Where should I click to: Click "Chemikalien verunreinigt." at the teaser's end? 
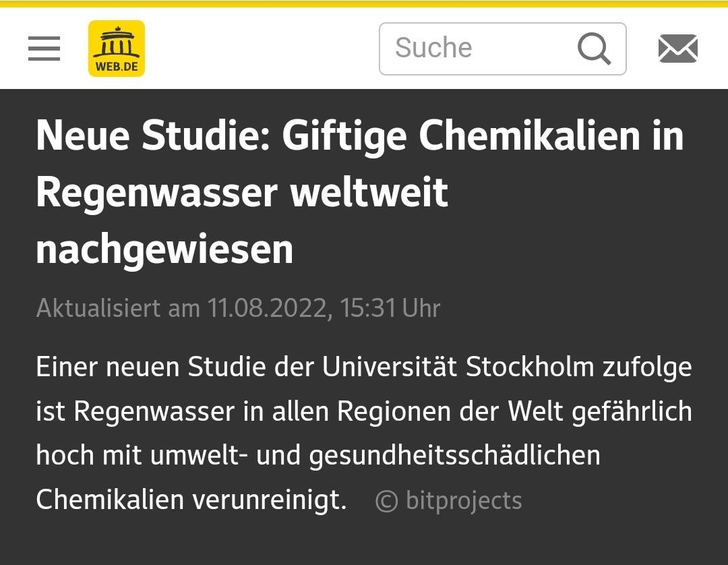(191, 500)
